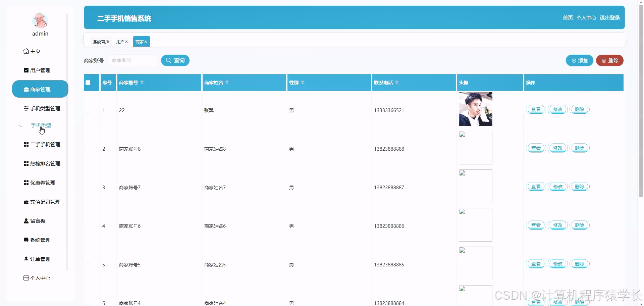Expand 热榜排名管理 menu
This screenshot has height=306, width=644.
42,164
